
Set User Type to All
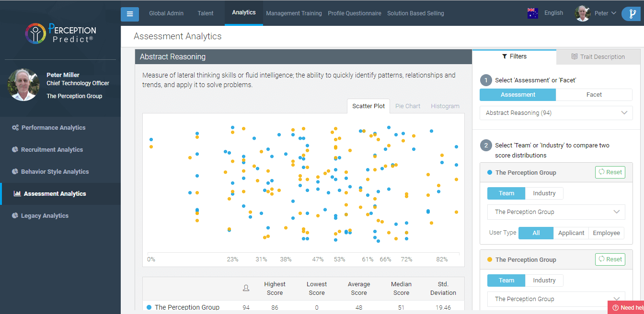(536, 233)
